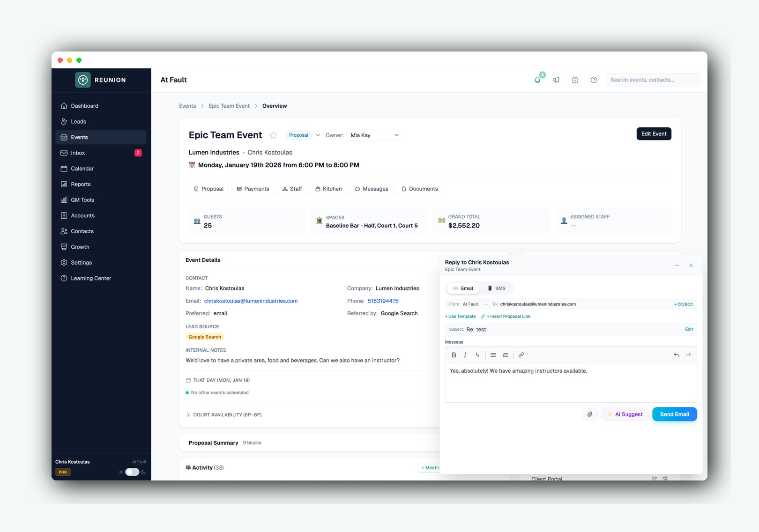Screen dimensions: 759x532
Task: Apply bold formatting in the reply editor
Action: (x=454, y=355)
